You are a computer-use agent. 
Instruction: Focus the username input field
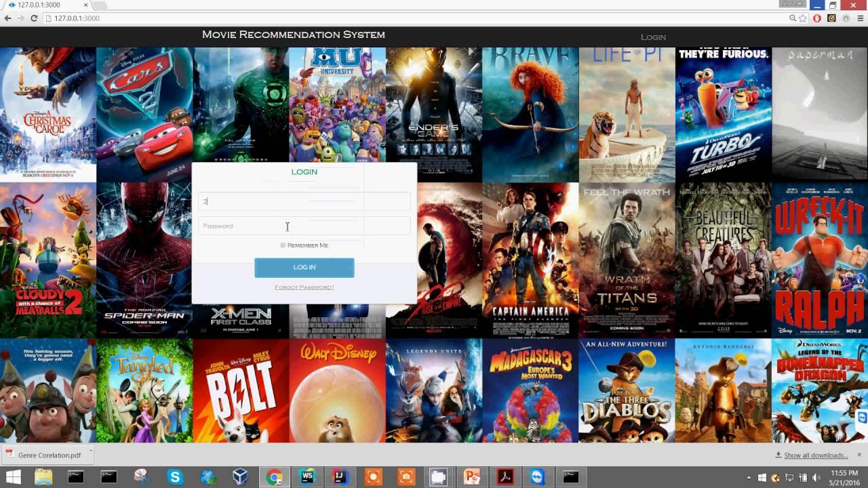[x=304, y=201]
